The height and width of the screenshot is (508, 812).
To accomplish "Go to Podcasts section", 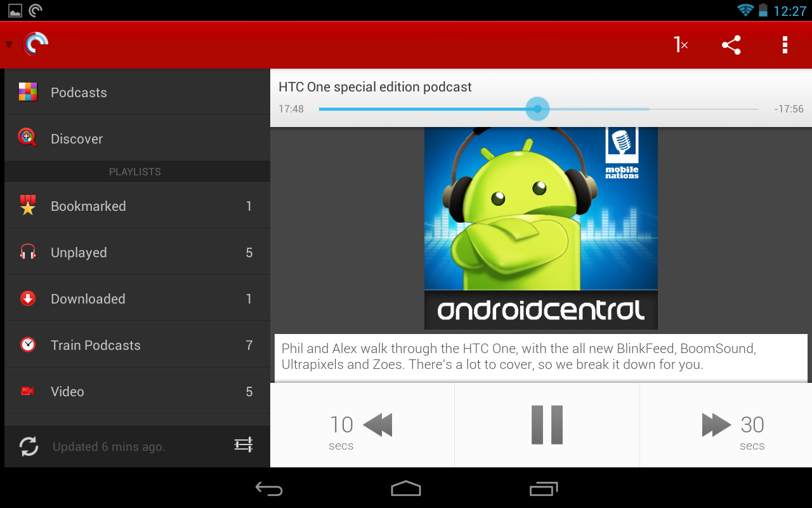I will [137, 92].
